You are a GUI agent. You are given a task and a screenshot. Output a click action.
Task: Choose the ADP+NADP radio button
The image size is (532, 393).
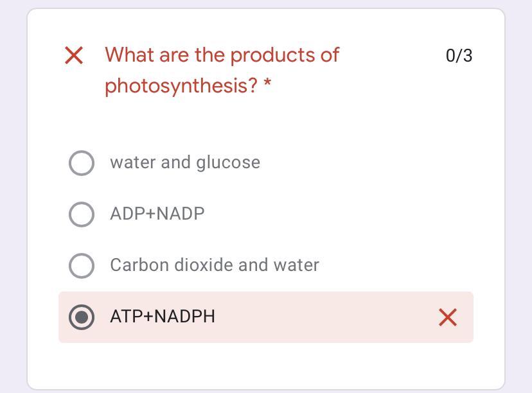click(x=82, y=214)
